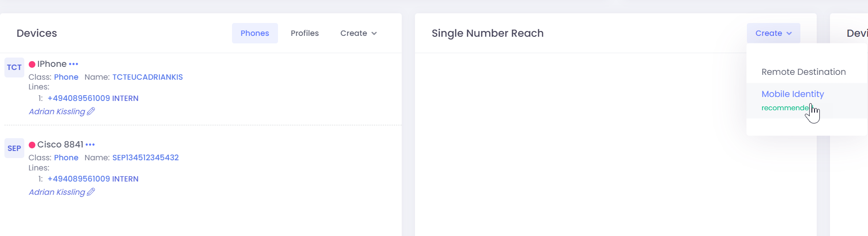Click Adrian Kissling under Cisco 8841

click(57, 192)
